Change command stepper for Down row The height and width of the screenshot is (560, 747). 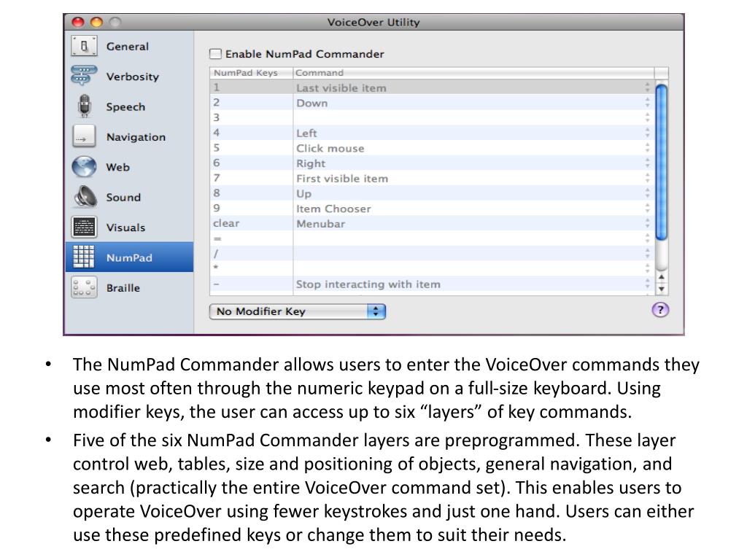(x=647, y=102)
